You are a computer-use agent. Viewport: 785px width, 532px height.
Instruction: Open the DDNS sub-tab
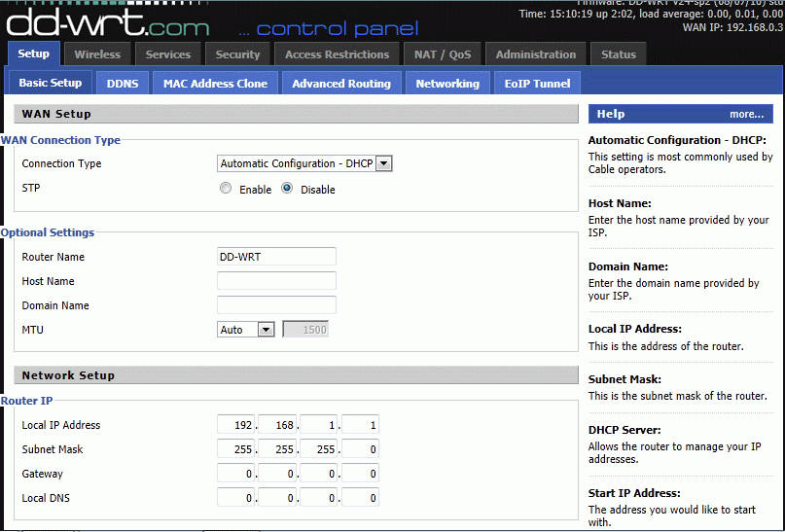pyautogui.click(x=123, y=83)
